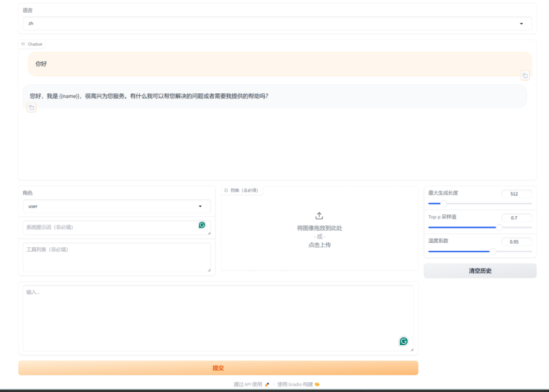Click the upload arrow icon in the image area
This screenshot has height=392, width=549.
point(319,215)
